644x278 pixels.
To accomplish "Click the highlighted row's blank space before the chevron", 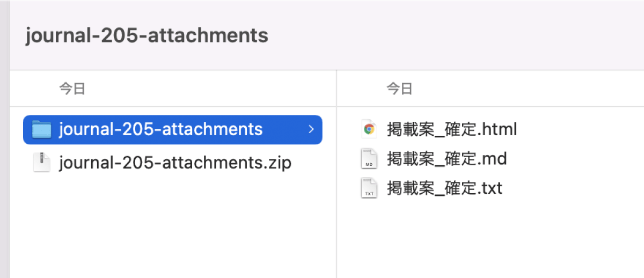I will tap(284, 129).
